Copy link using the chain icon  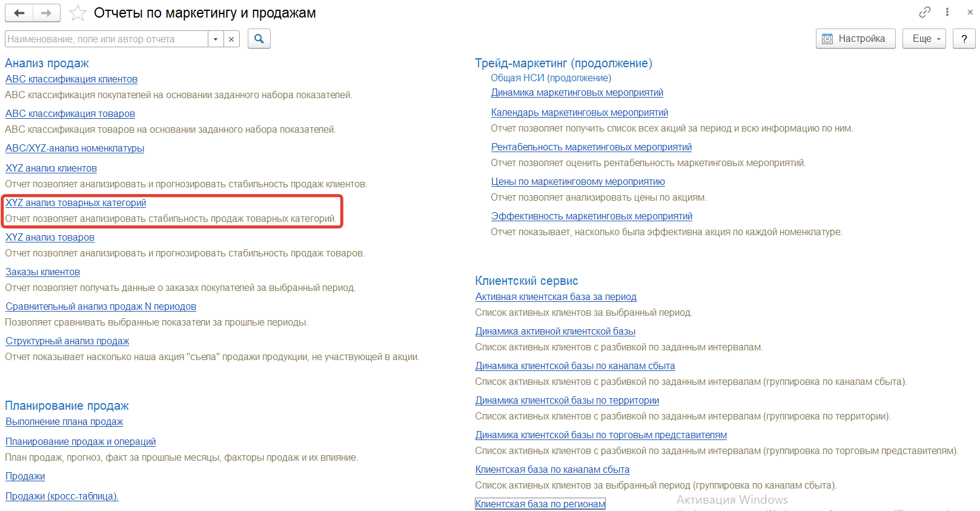click(x=924, y=12)
